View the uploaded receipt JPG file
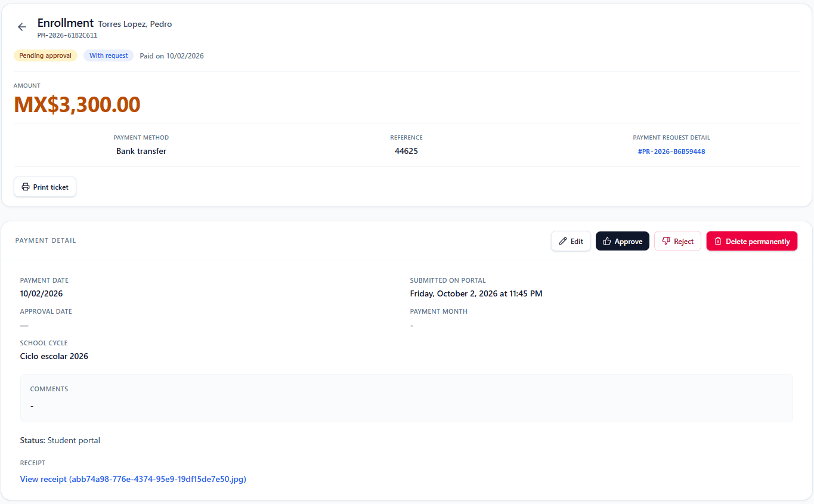Screen dimensions: 814x504 [x=133, y=479]
